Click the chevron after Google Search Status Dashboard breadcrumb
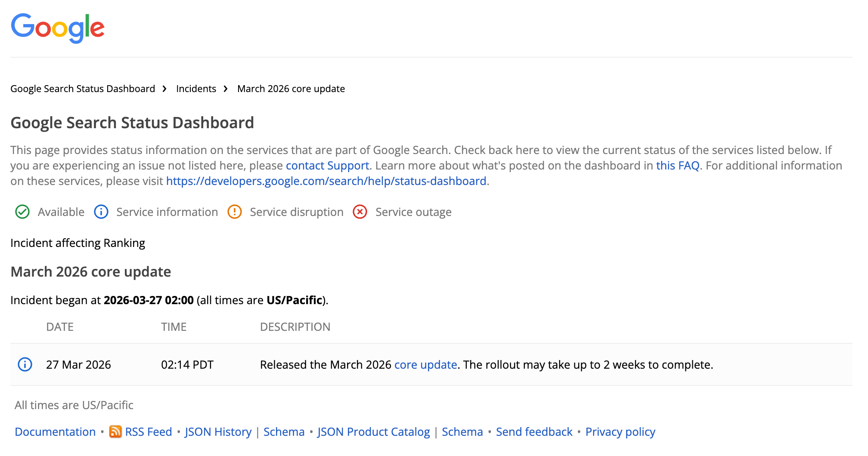 164,89
